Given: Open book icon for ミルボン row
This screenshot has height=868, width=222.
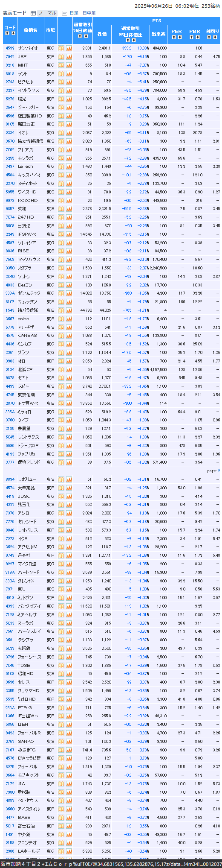Looking at the screenshot, I should click(x=61, y=597).
